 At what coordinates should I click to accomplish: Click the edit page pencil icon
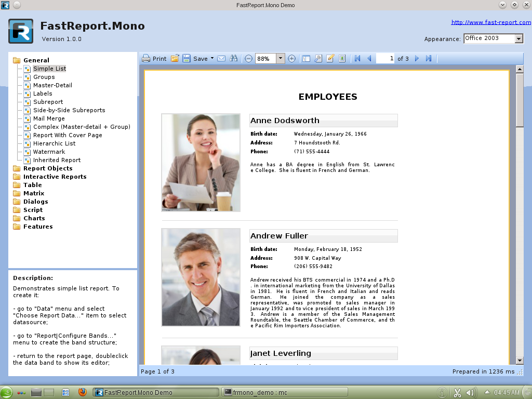pyautogui.click(x=330, y=59)
